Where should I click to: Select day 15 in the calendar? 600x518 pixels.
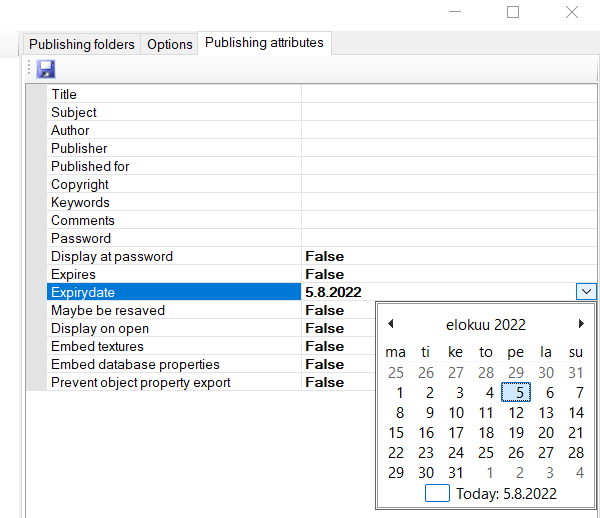pos(396,433)
